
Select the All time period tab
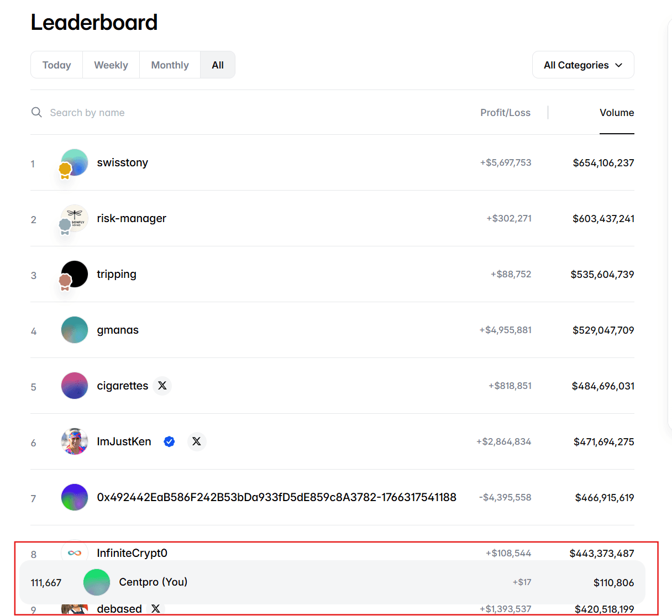click(x=217, y=65)
